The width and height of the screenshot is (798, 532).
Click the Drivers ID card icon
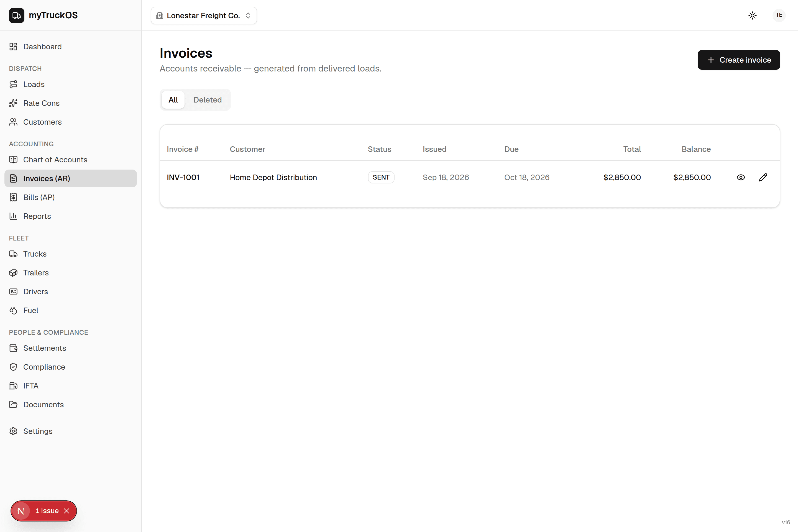pyautogui.click(x=13, y=291)
